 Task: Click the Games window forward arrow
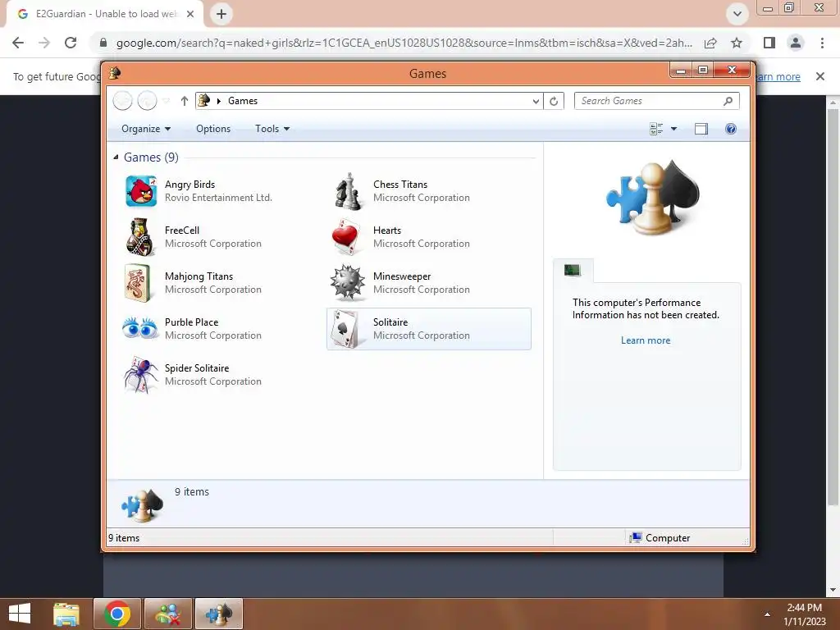147,101
